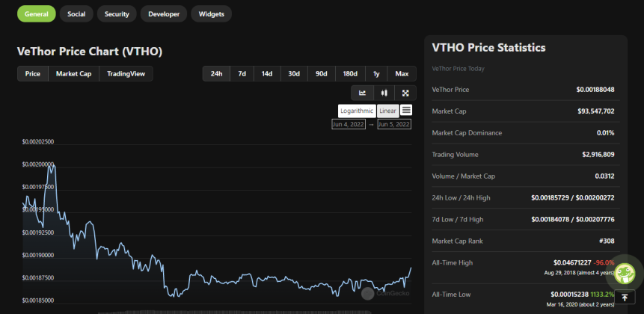Select the line chart view icon

tap(362, 93)
